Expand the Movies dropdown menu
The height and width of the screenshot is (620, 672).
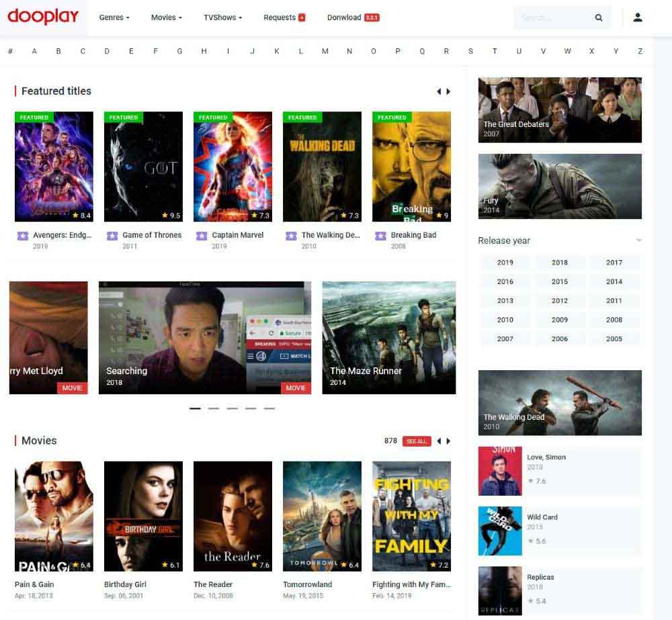point(166,17)
